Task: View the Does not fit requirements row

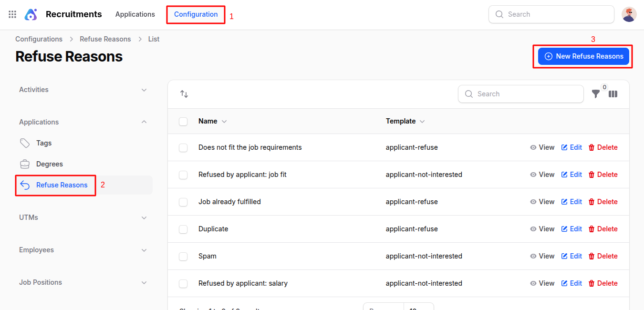Action: click(542, 147)
